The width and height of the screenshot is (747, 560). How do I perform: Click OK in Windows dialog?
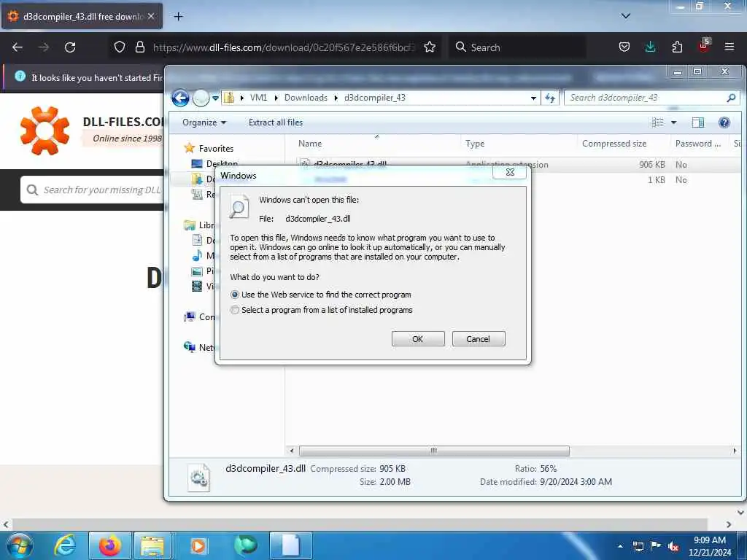(418, 339)
